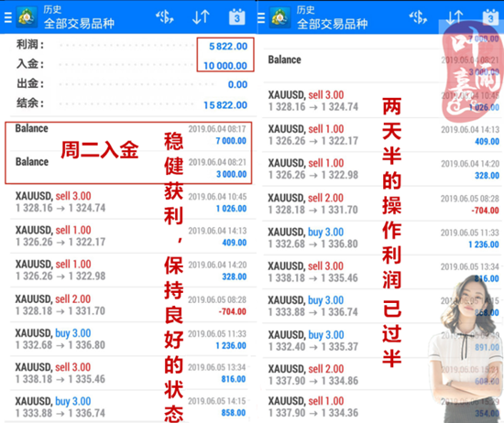Open the Balance 7 000.00 entry in left panel
This screenshot has height=423, width=504.
pyautogui.click(x=131, y=135)
